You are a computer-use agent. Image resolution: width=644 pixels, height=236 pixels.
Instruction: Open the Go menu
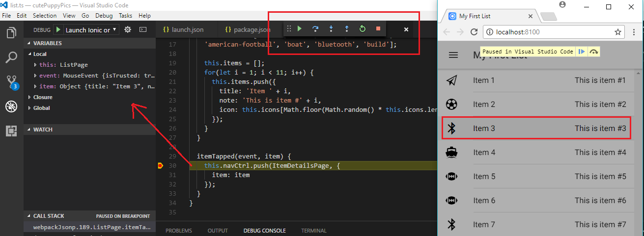[85, 16]
